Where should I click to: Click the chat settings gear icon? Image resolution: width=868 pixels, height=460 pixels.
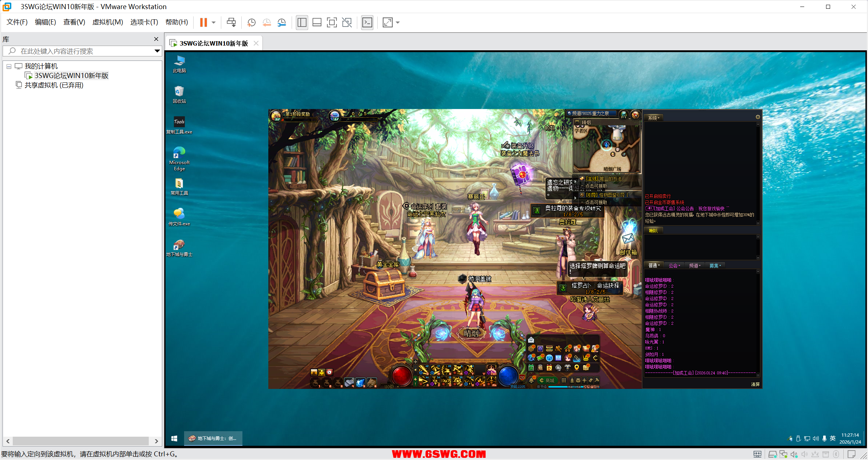tap(758, 117)
